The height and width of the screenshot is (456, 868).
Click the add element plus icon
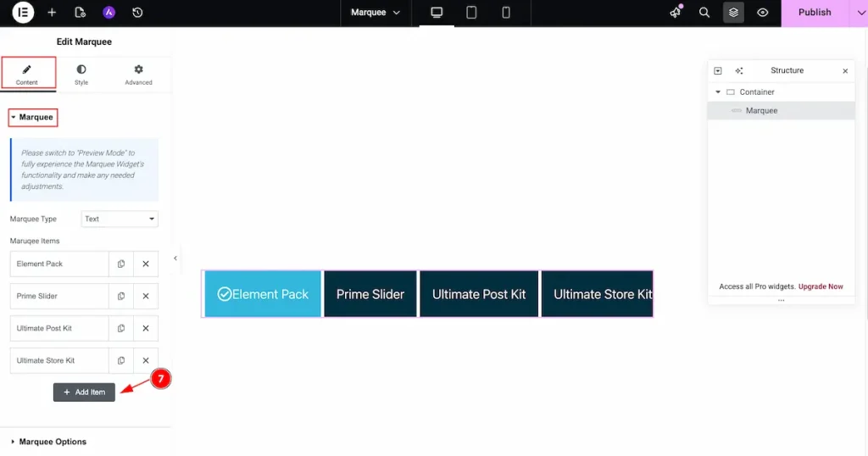point(52,12)
